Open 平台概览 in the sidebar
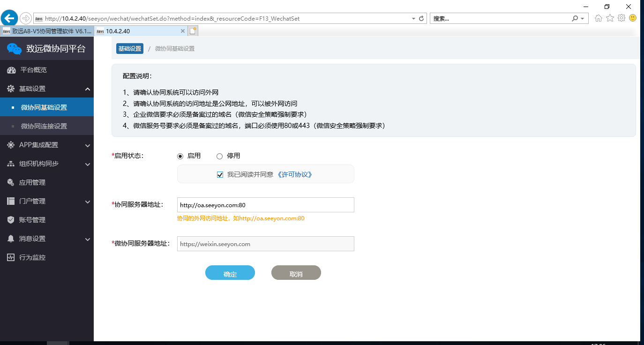Screen dimensions: 644x345 [47, 70]
